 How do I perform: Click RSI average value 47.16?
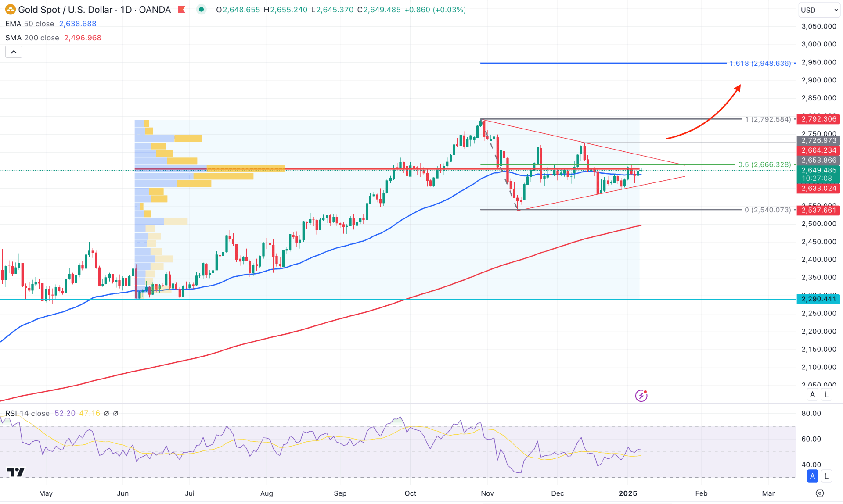[90, 413]
